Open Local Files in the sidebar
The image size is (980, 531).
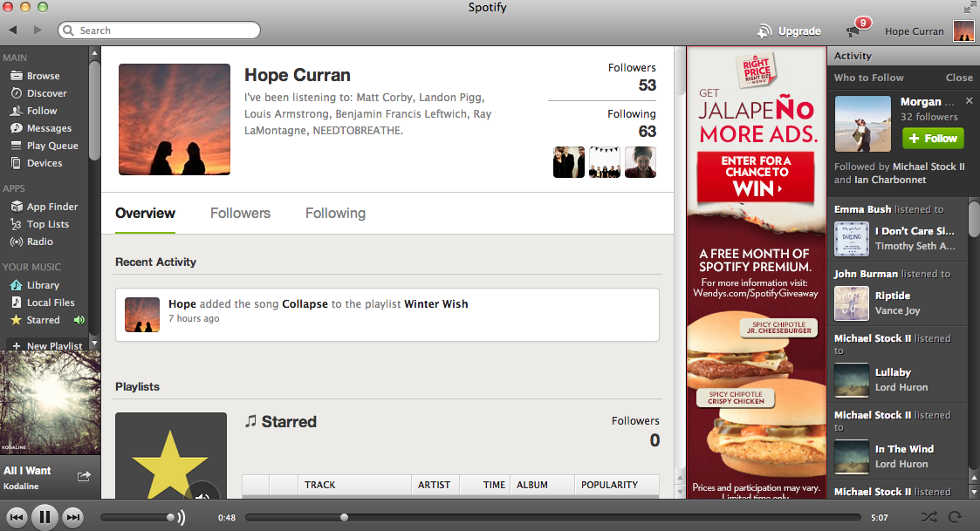point(43,303)
